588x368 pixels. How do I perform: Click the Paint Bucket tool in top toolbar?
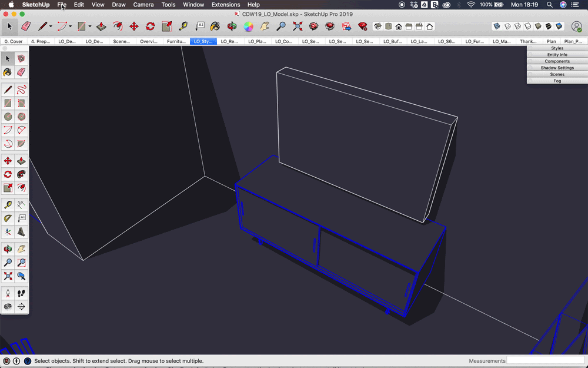click(215, 26)
